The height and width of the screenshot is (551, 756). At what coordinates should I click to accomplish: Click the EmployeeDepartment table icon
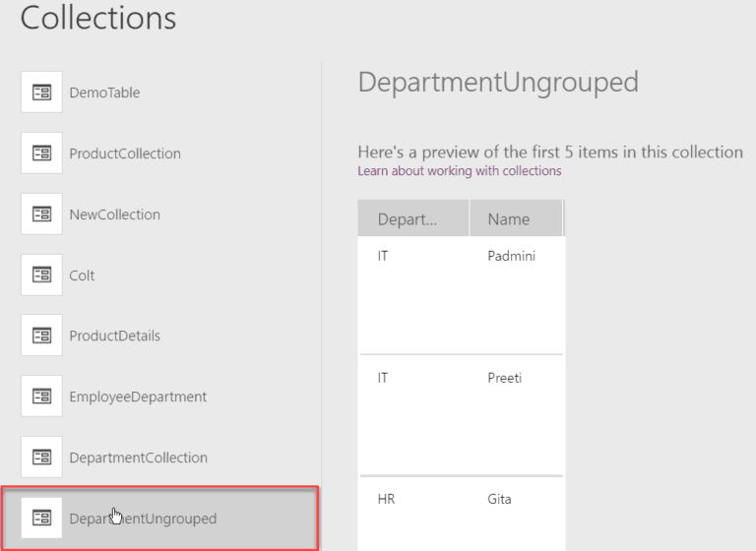tap(41, 397)
